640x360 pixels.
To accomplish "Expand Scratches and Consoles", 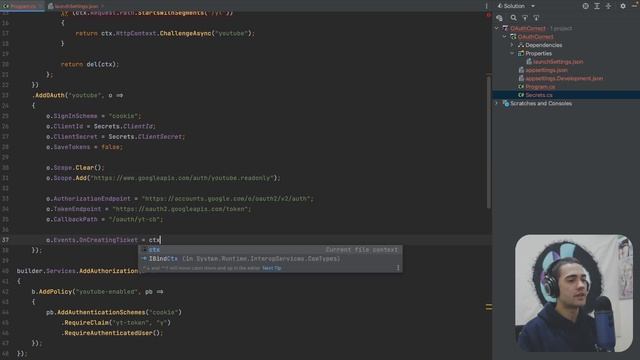I will pyautogui.click(x=497, y=103).
